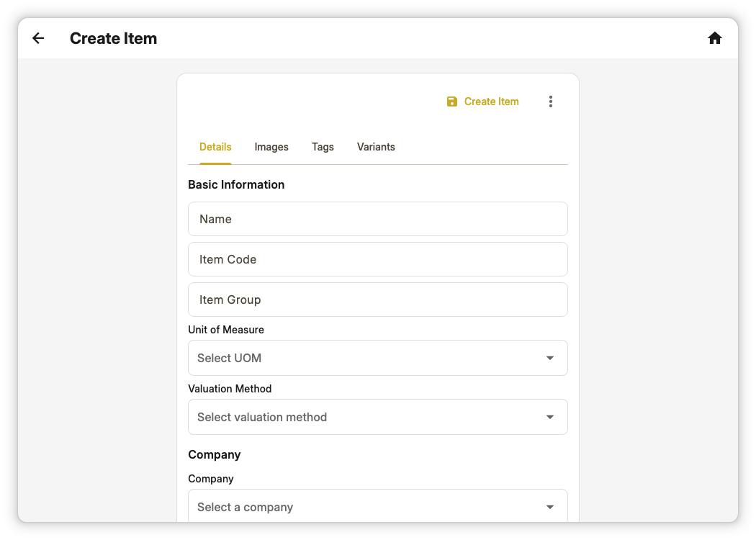Switch to the Images tab

[x=271, y=147]
